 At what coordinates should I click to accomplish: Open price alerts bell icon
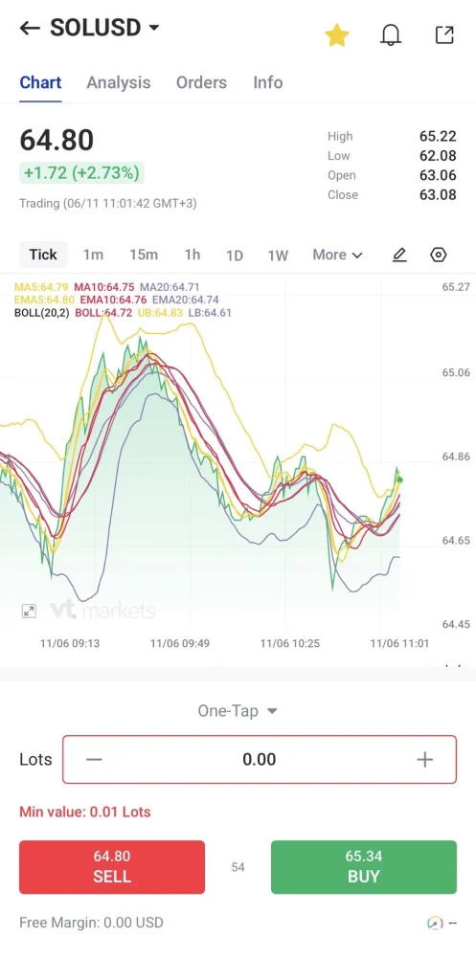391,35
